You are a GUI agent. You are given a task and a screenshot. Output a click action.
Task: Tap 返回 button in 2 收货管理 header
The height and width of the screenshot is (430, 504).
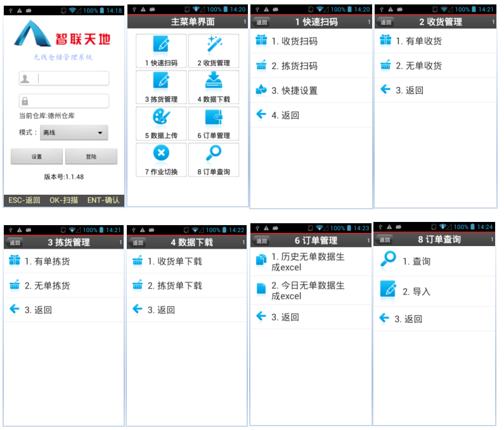385,22
